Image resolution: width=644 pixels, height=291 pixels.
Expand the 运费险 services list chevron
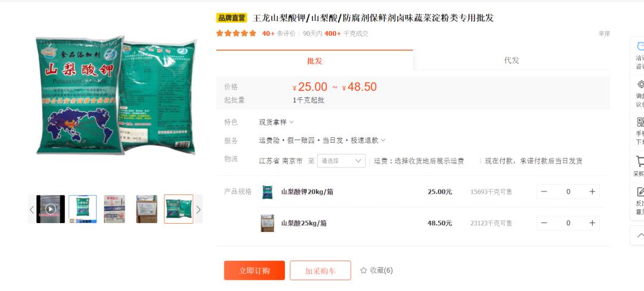click(383, 140)
